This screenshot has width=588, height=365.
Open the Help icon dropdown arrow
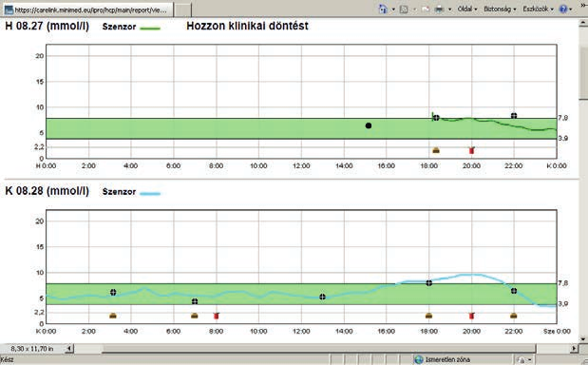[570, 9]
